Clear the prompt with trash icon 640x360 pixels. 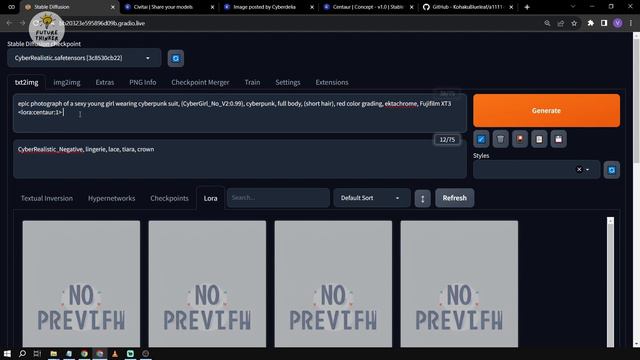tap(500, 139)
